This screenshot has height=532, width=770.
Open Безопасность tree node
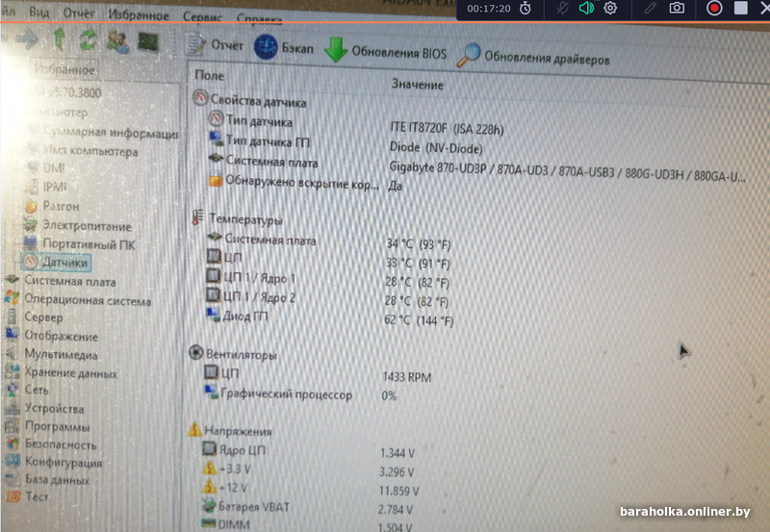[x=52, y=444]
